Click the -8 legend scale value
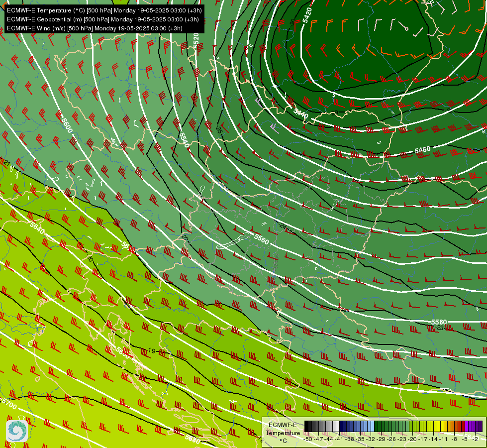Screen dimensions: 487x448 454,439
